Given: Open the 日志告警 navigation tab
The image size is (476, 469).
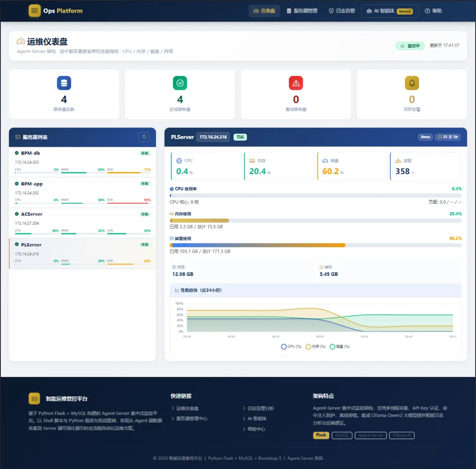Looking at the screenshot, I should pyautogui.click(x=342, y=11).
